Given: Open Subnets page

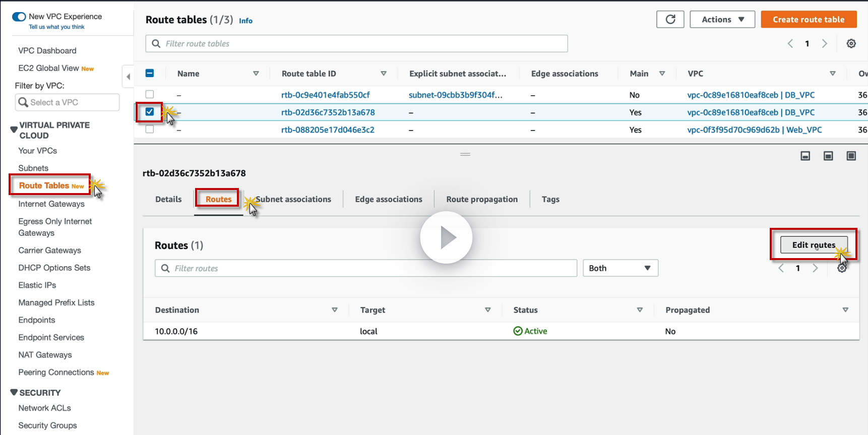Looking at the screenshot, I should (x=33, y=168).
